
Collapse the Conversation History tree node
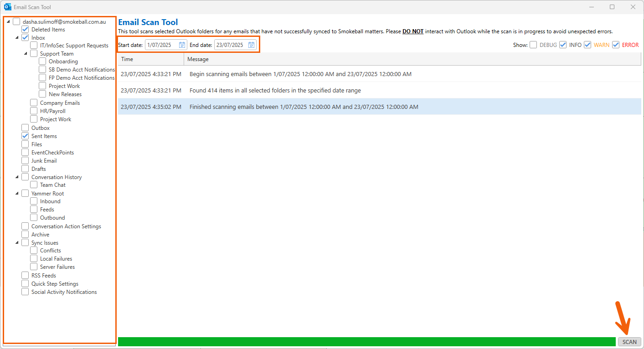tap(17, 177)
